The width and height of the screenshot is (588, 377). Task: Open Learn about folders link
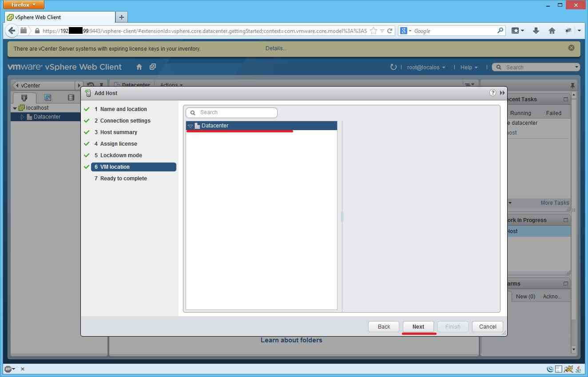291,340
